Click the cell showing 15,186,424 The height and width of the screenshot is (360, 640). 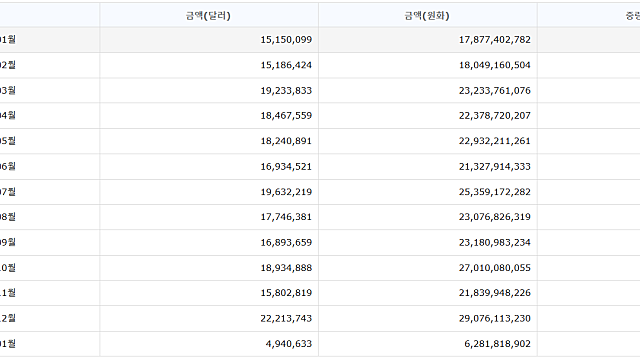tap(209, 65)
